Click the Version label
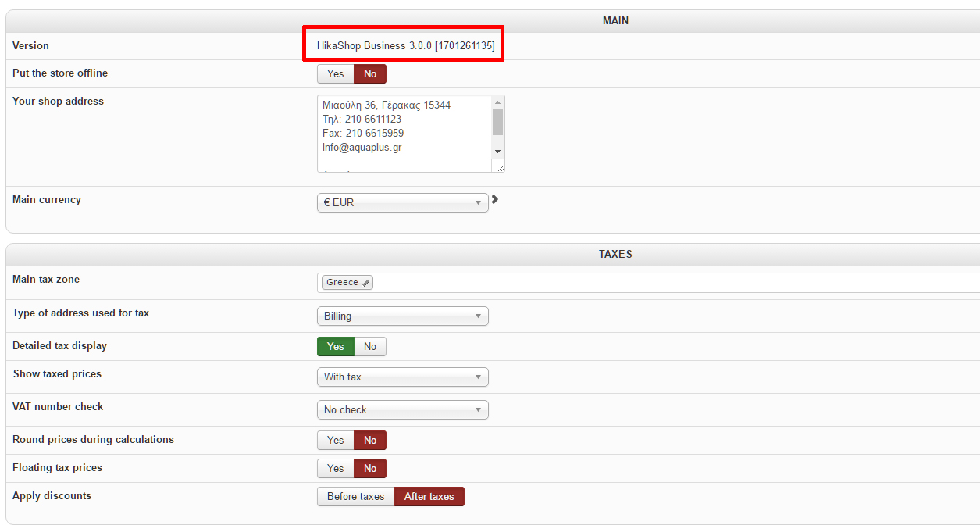The height and width of the screenshot is (525, 980). coord(30,46)
